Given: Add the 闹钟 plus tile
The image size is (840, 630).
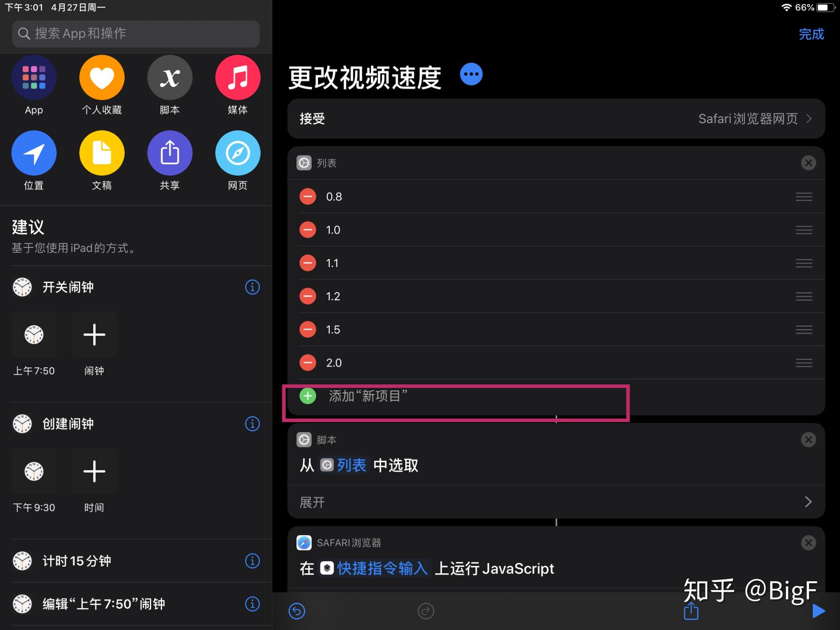Looking at the screenshot, I should 94,335.
